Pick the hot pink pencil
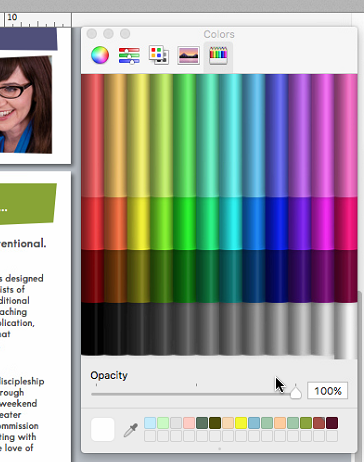This screenshot has height=462, width=364. (346, 223)
